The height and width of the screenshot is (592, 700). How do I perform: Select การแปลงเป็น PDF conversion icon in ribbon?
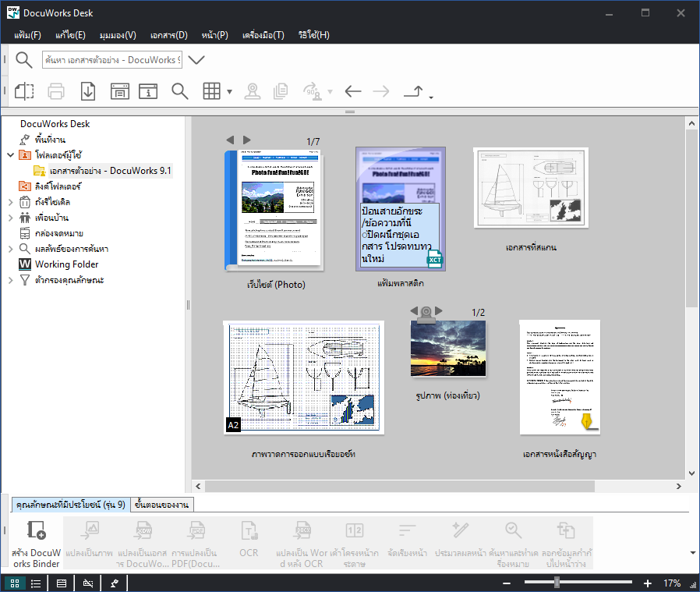196,538
